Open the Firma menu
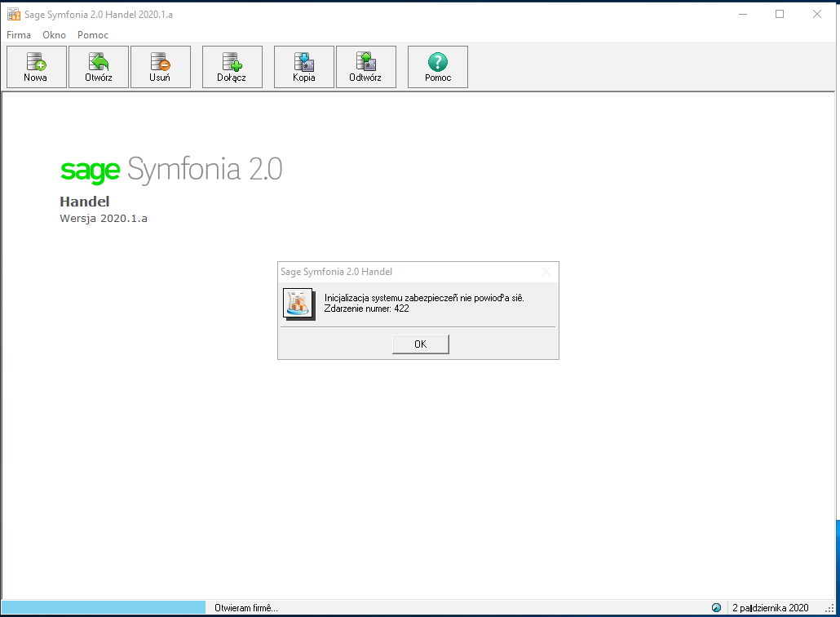 tap(19, 35)
